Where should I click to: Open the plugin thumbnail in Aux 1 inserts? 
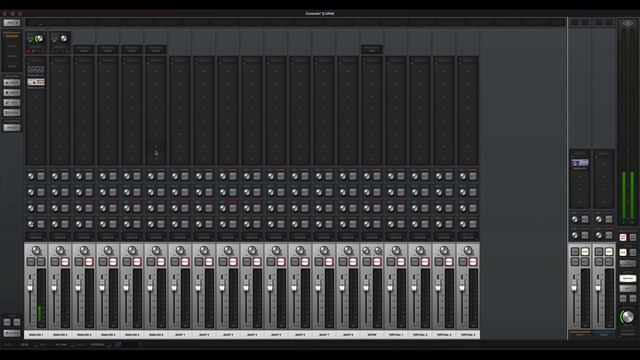point(580,163)
